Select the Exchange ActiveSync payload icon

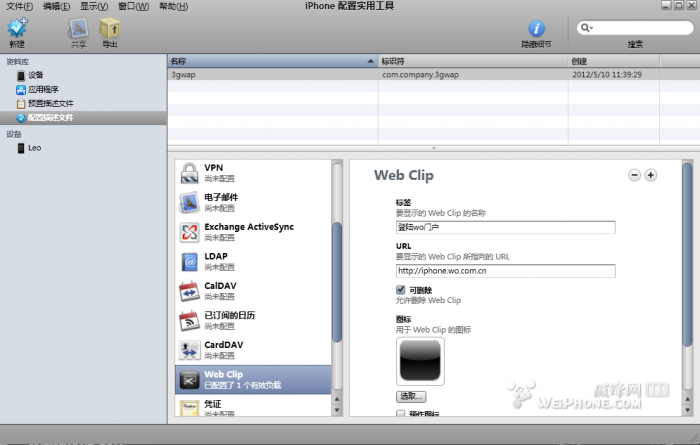[189, 232]
